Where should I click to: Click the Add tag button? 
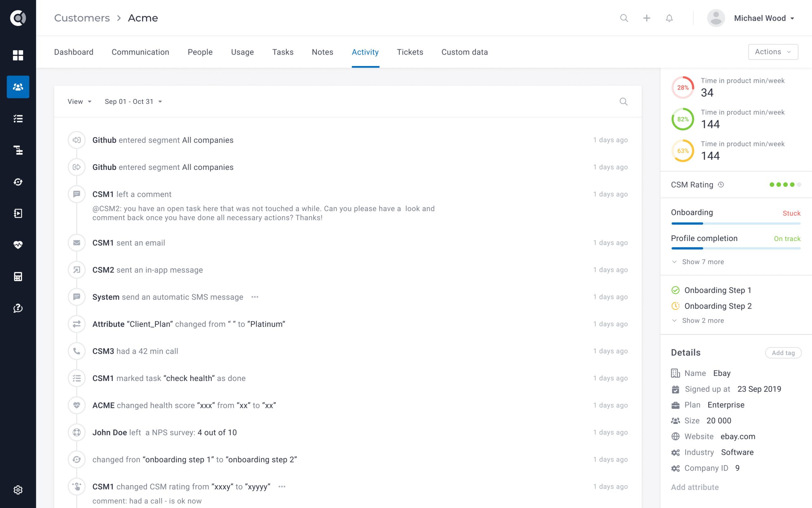[783, 353]
